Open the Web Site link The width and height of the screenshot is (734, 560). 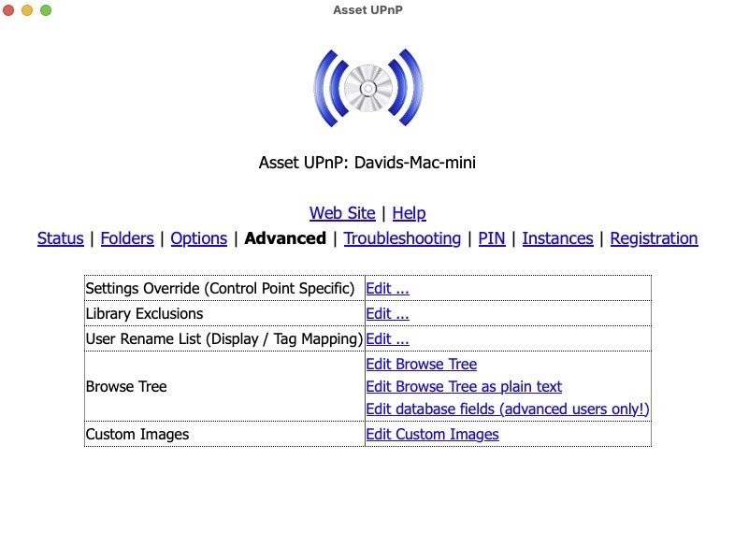(x=342, y=213)
